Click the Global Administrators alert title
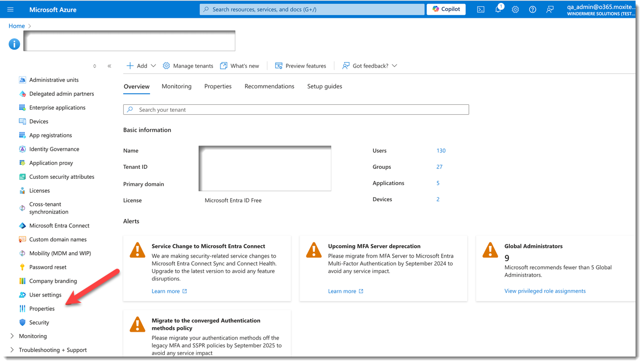 click(534, 246)
